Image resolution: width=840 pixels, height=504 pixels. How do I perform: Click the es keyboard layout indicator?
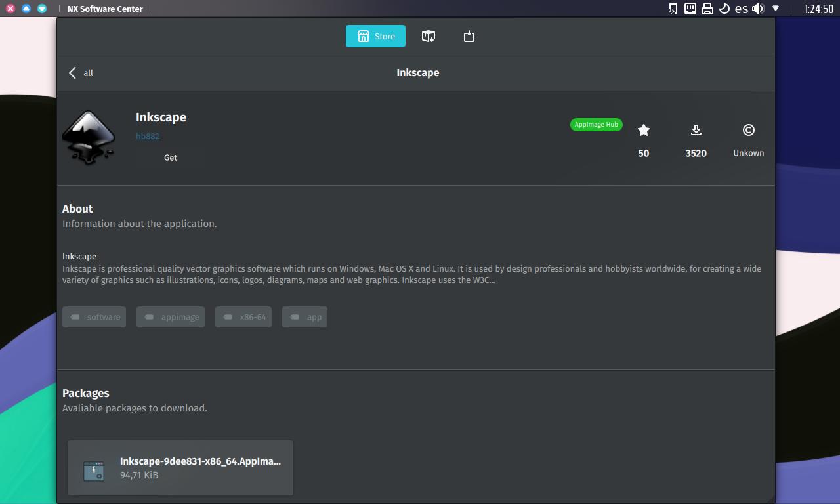tap(742, 9)
